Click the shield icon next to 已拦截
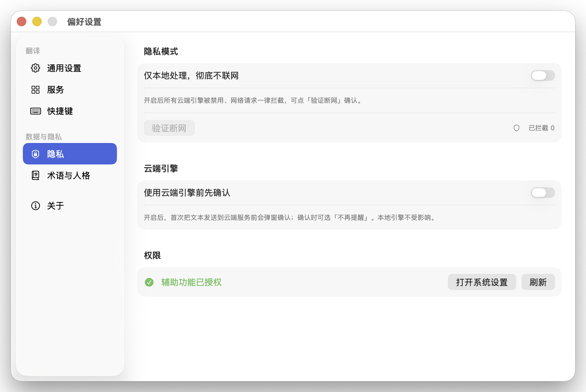 click(516, 128)
